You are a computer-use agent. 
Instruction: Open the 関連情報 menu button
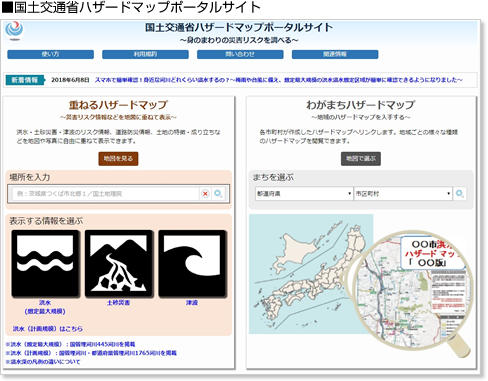point(335,54)
